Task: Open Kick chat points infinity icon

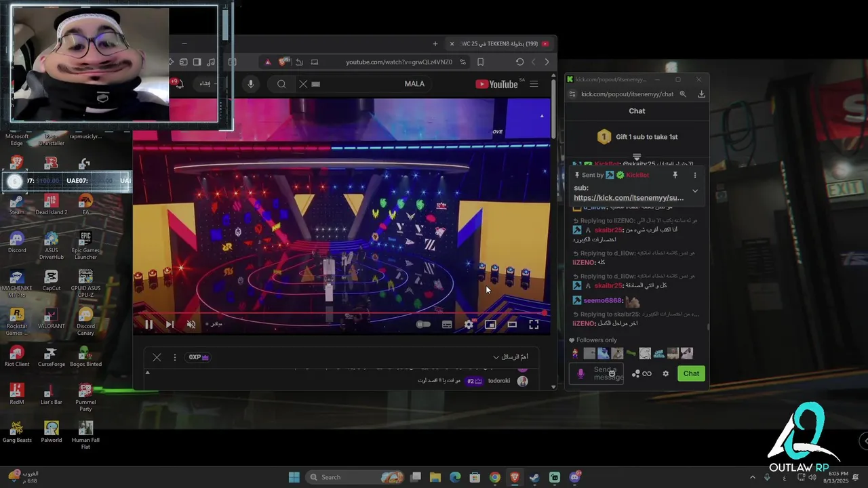Action: tap(647, 373)
